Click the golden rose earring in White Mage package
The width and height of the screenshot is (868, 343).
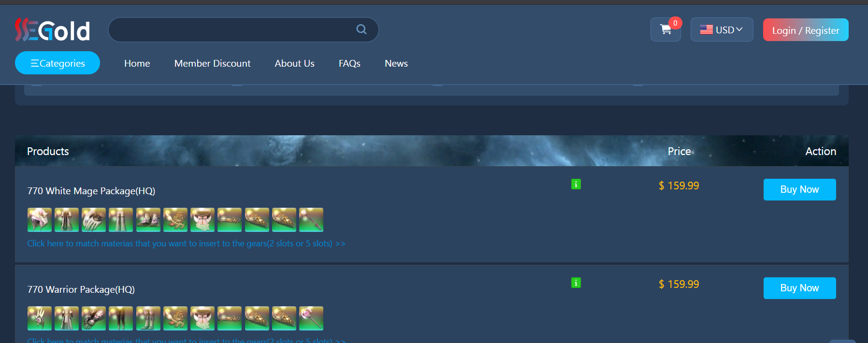point(175,220)
